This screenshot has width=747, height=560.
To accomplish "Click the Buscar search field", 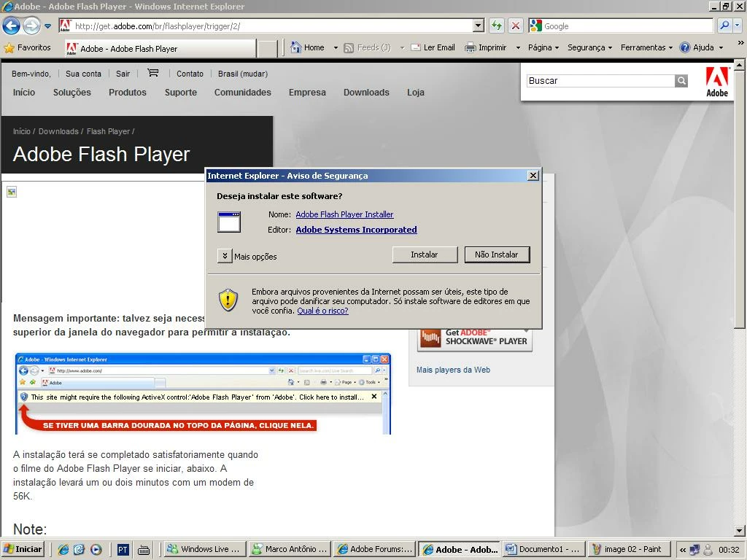I will click(x=601, y=81).
